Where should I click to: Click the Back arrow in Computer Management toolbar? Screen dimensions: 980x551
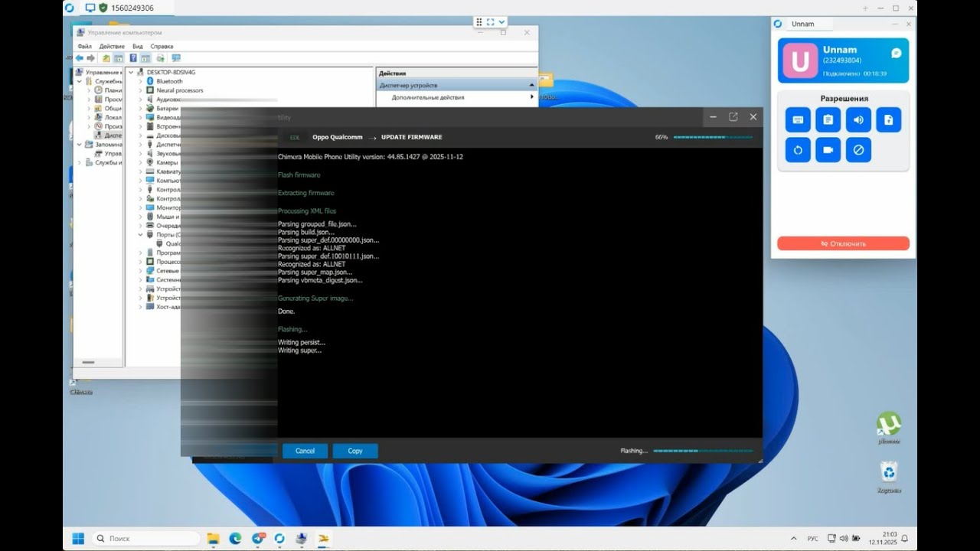coord(79,58)
